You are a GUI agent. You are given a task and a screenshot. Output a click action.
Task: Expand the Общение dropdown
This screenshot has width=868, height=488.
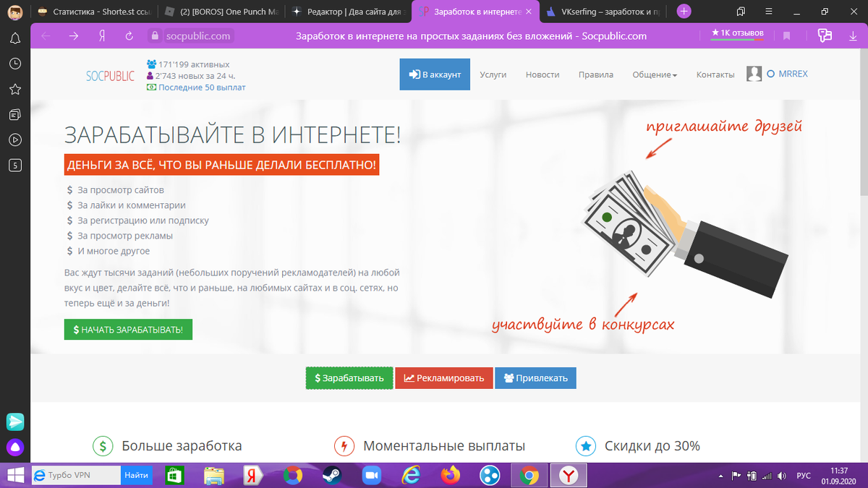[x=655, y=74]
